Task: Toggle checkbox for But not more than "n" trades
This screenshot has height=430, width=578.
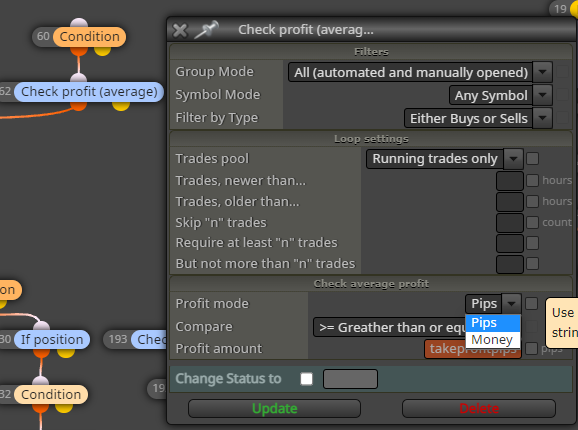Action: (533, 263)
